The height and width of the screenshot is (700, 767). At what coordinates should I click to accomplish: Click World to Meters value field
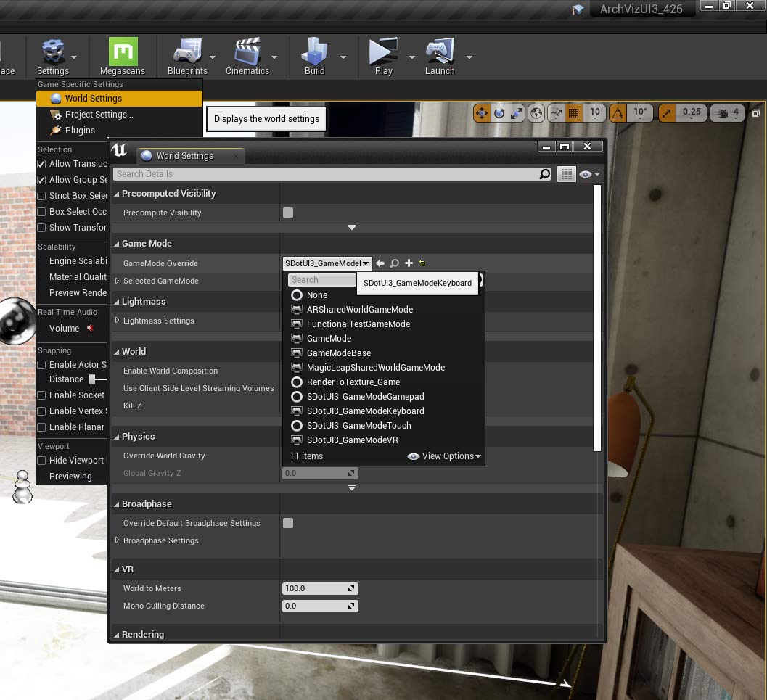coord(320,588)
